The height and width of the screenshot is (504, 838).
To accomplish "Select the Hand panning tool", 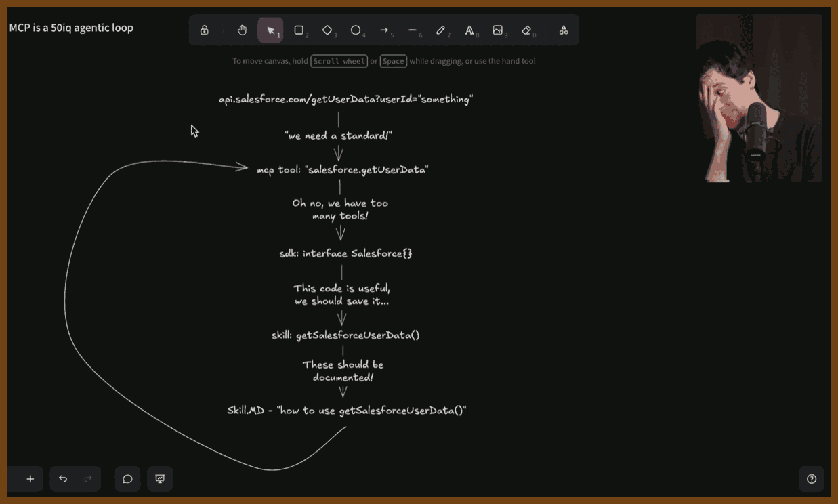I will (x=242, y=30).
